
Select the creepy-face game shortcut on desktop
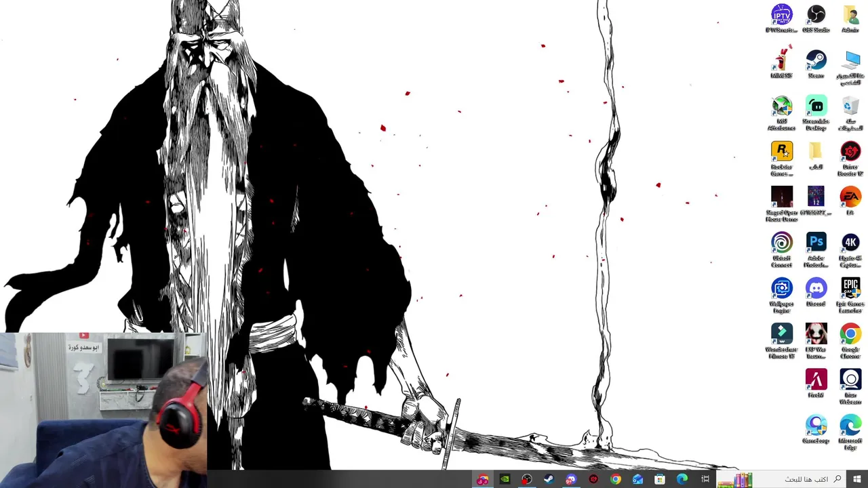point(816,340)
